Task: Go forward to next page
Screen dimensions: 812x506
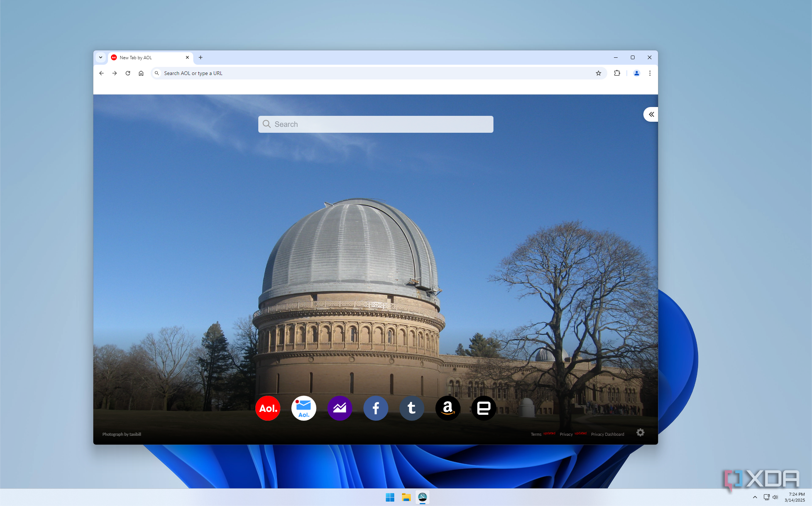Action: tap(115, 73)
